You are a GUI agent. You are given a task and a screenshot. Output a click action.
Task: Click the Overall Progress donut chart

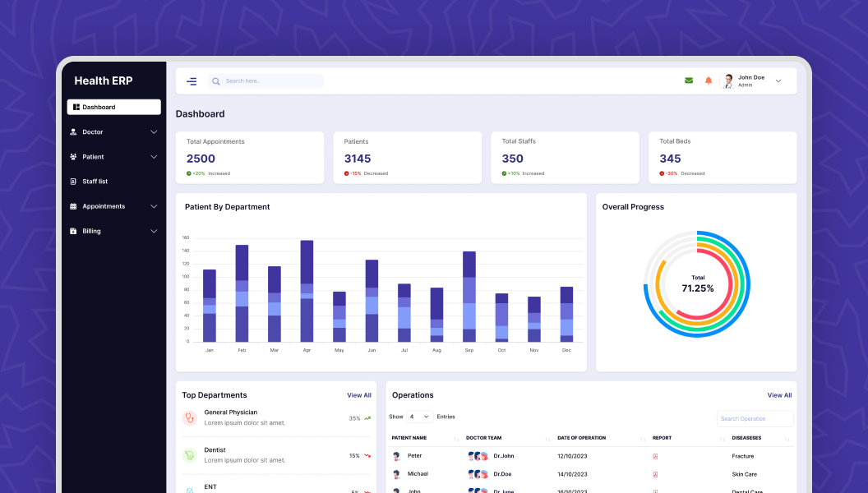[697, 284]
